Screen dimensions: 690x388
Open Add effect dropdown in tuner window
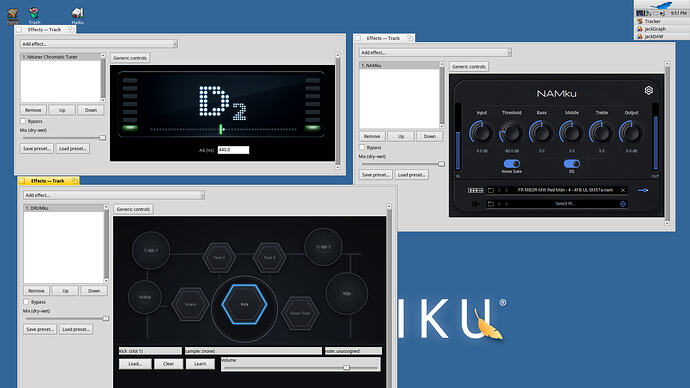point(99,44)
